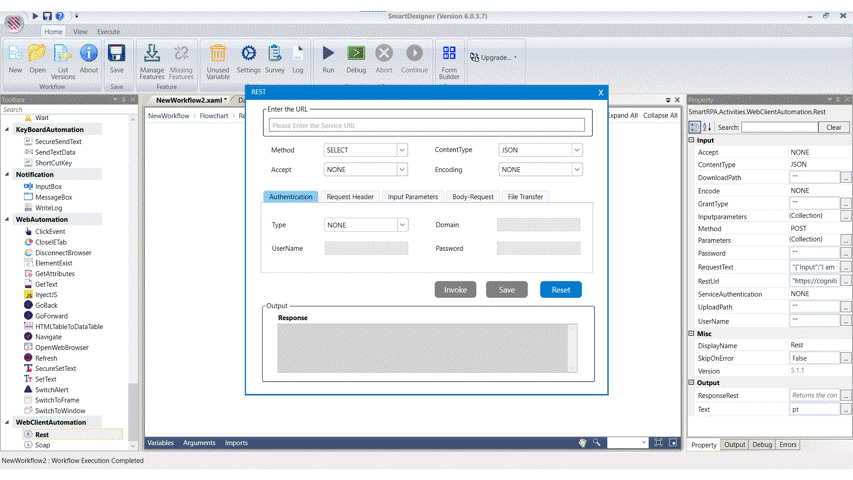Click the service URL input field
Image resolution: width=853 pixels, height=480 pixels.
pyautogui.click(x=427, y=126)
